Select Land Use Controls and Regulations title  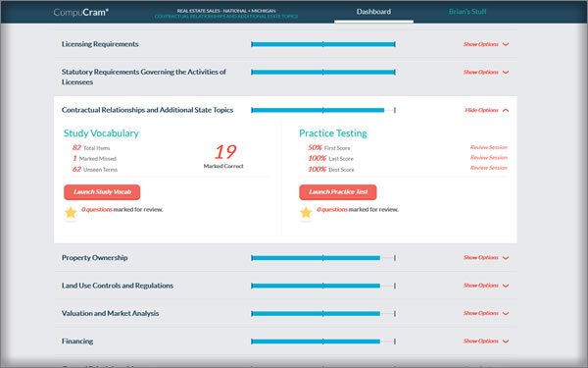pos(118,286)
